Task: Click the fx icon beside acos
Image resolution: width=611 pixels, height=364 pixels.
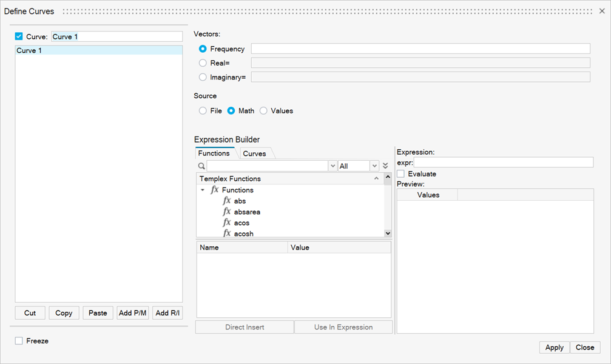Action: click(x=226, y=223)
